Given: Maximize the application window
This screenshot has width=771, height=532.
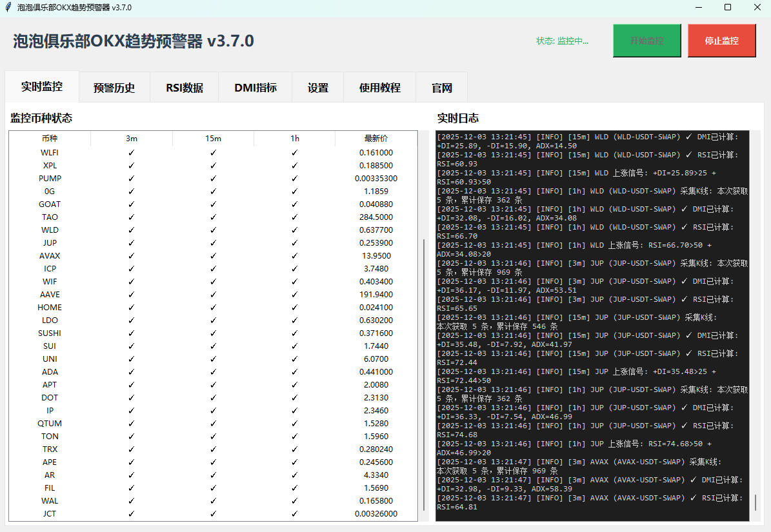Looking at the screenshot, I should 728,7.
